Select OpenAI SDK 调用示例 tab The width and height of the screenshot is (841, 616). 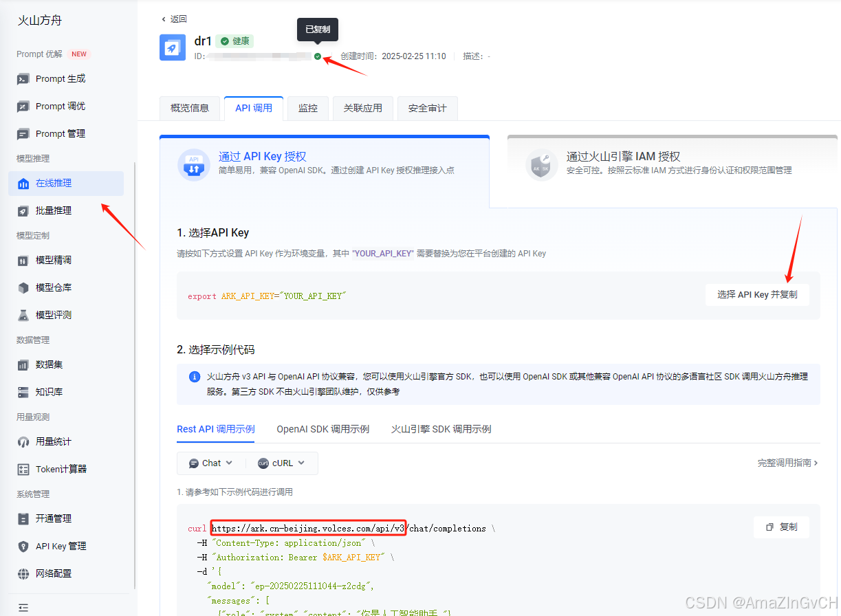pos(323,429)
